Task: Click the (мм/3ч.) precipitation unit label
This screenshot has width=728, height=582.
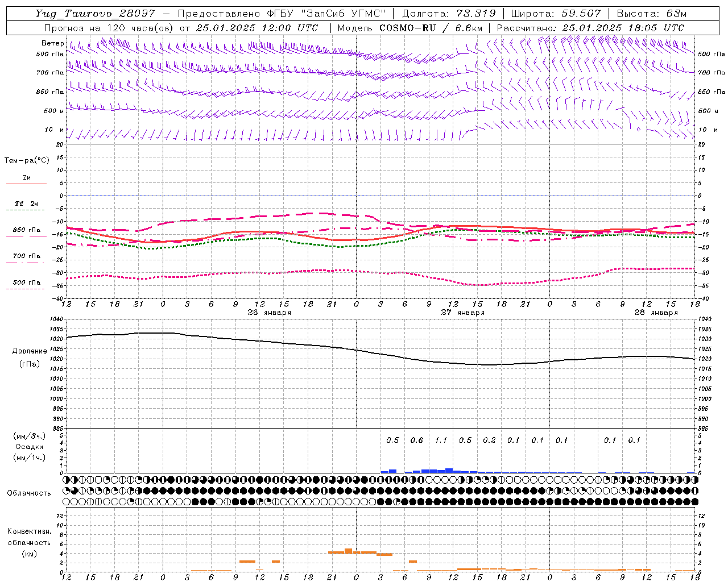Action: [29, 436]
